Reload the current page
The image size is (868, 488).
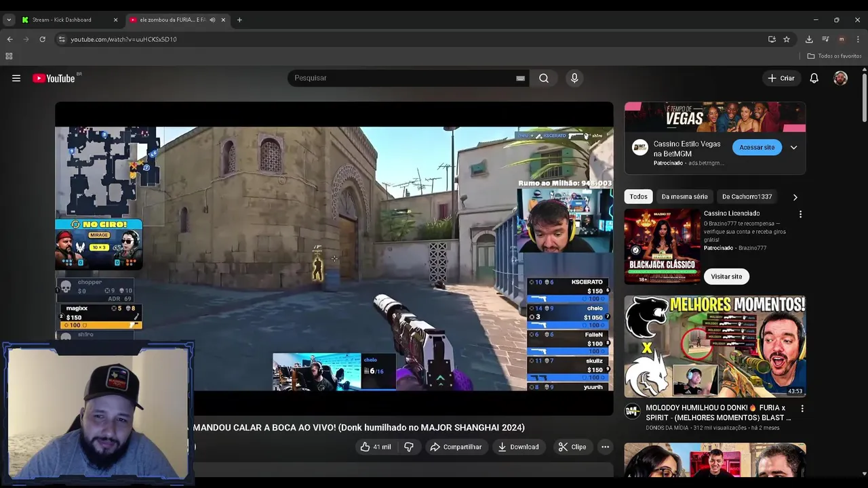click(x=42, y=39)
